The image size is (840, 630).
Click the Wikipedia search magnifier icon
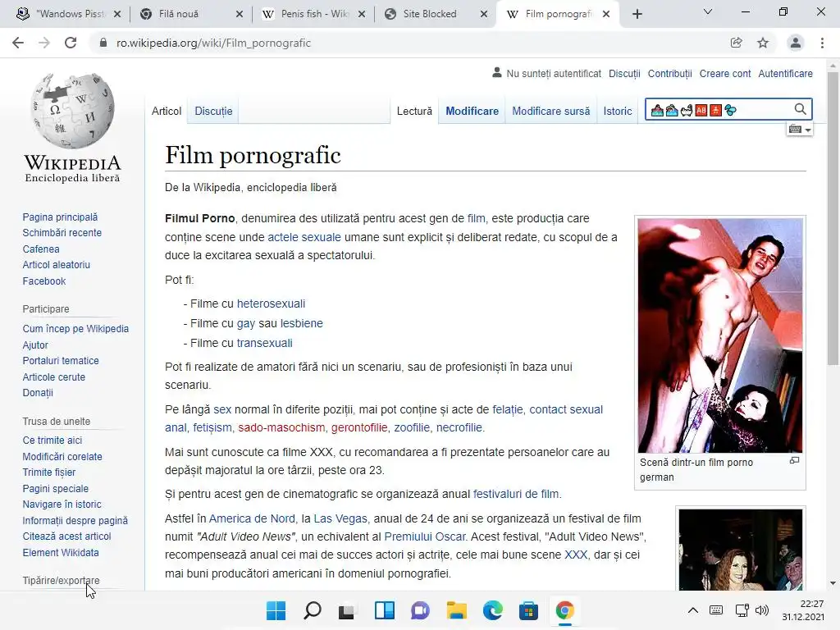800,109
